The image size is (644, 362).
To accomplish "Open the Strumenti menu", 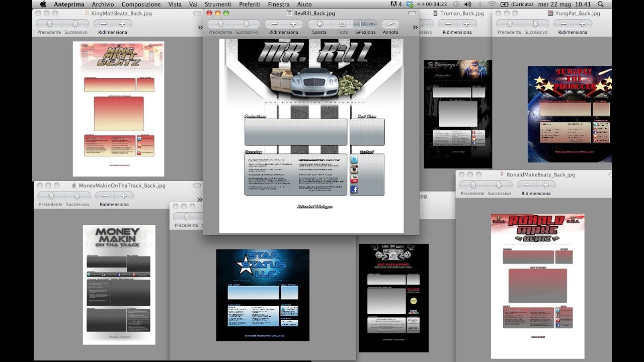I will click(218, 4).
